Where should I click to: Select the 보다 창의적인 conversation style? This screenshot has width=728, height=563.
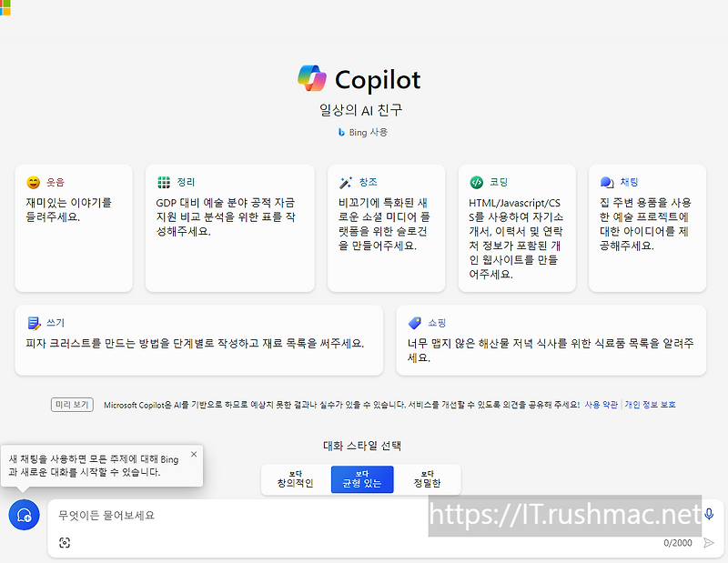[296, 478]
